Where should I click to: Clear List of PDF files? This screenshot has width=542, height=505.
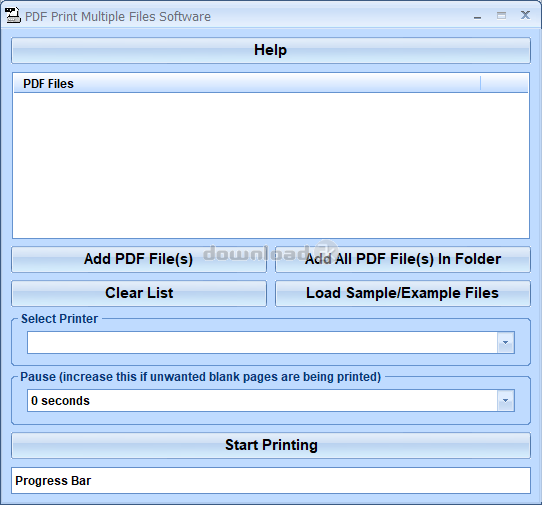click(139, 293)
